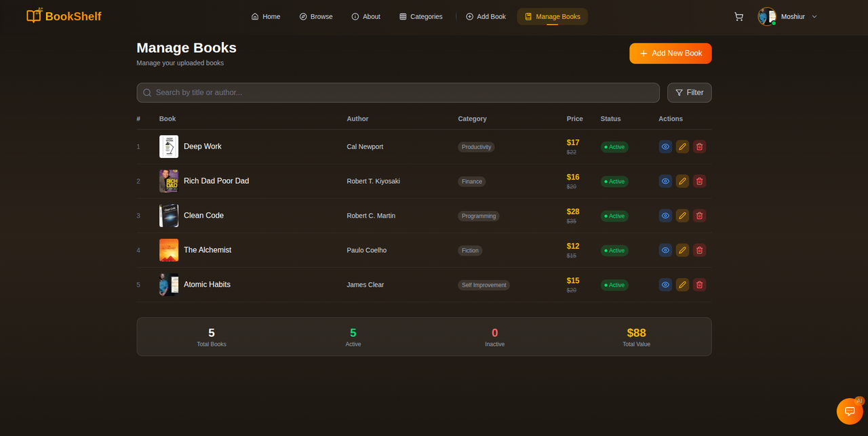Click the Programming category tag
The width and height of the screenshot is (868, 436).
[479, 216]
